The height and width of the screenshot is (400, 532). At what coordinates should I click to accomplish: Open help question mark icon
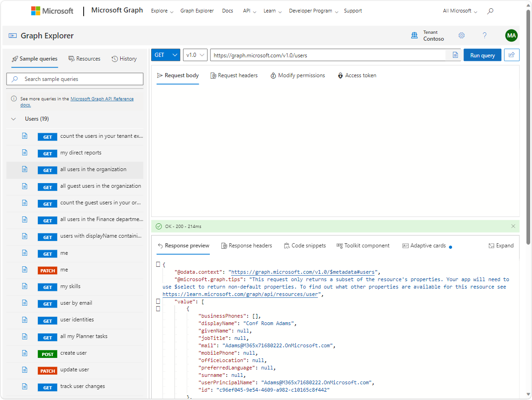click(484, 35)
